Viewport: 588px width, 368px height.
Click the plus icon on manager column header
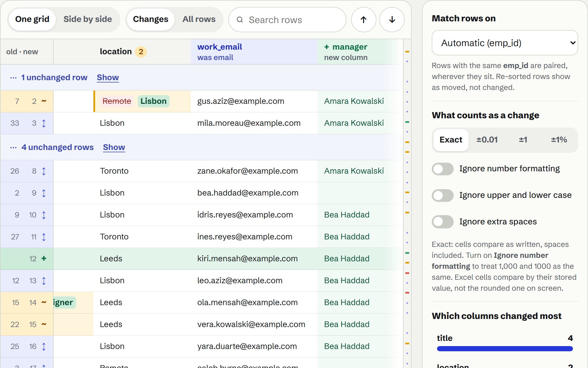(x=327, y=47)
